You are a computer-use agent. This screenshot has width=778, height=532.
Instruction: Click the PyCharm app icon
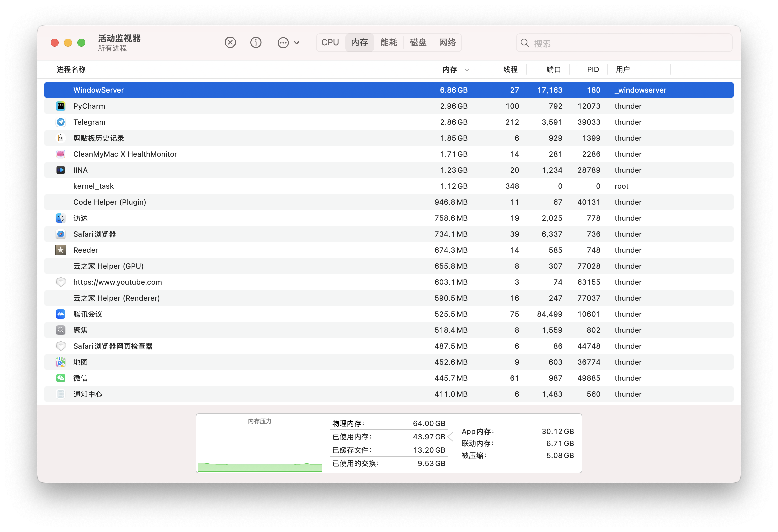click(x=61, y=106)
